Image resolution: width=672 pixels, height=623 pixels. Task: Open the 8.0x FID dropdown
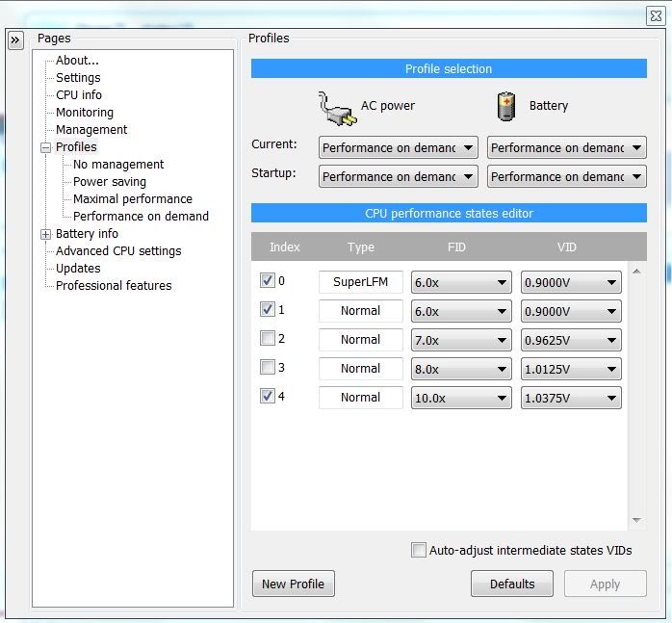(461, 369)
